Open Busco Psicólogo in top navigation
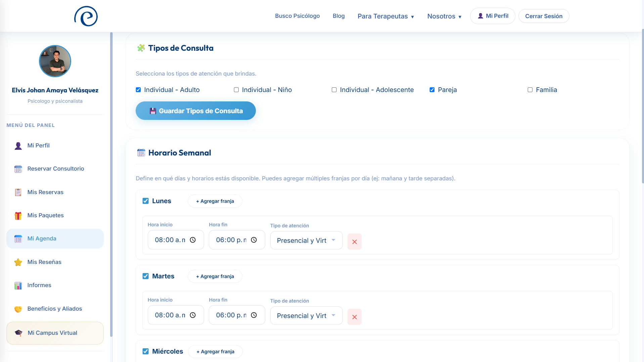Screen dimensions: 644x362 [x=297, y=16]
